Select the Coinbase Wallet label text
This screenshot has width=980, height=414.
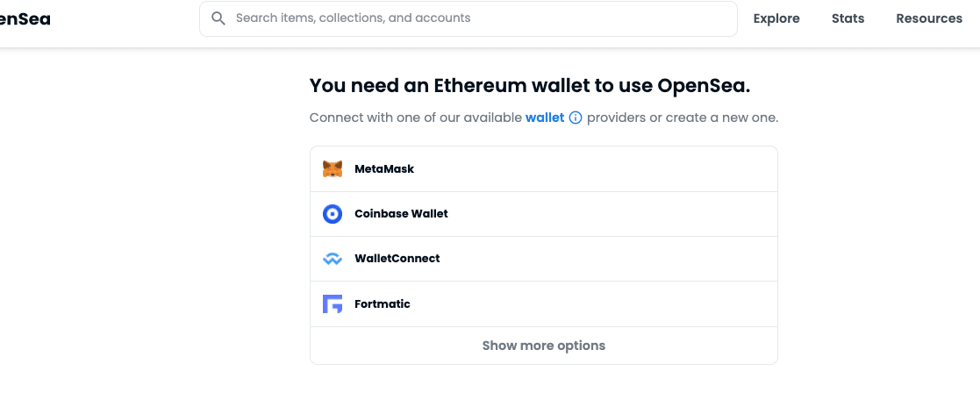click(401, 213)
